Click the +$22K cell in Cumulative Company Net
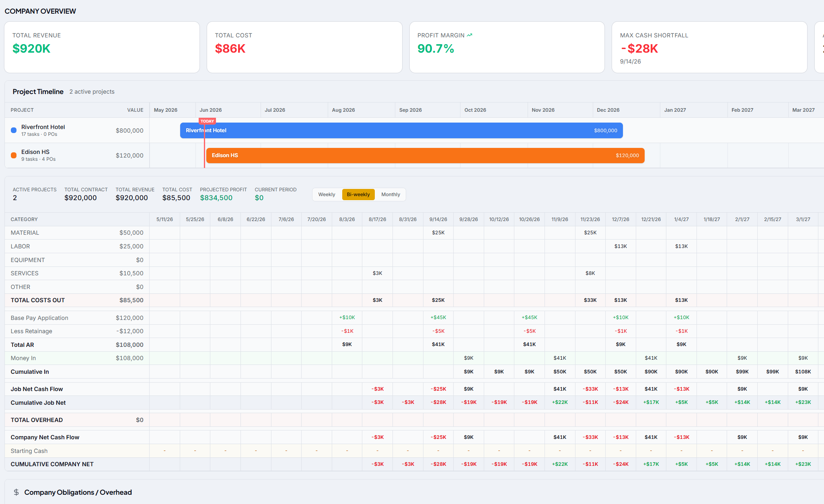Image resolution: width=824 pixels, height=504 pixels. [559, 464]
